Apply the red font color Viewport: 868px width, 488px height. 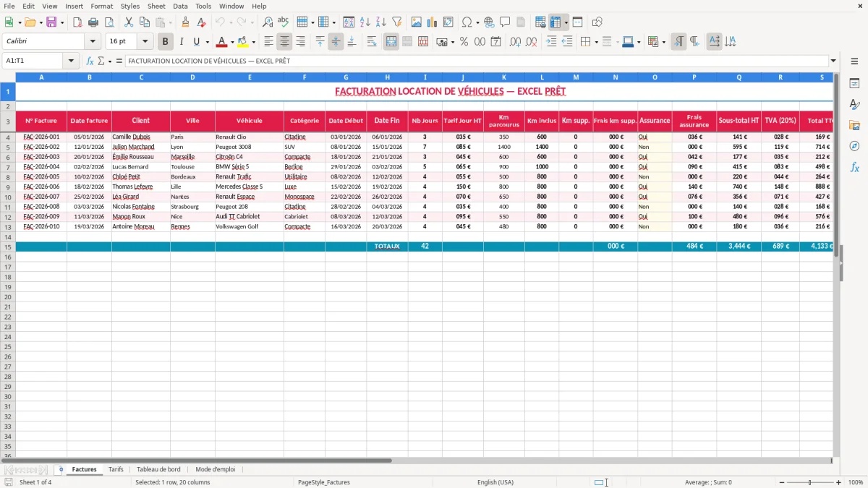pos(222,42)
